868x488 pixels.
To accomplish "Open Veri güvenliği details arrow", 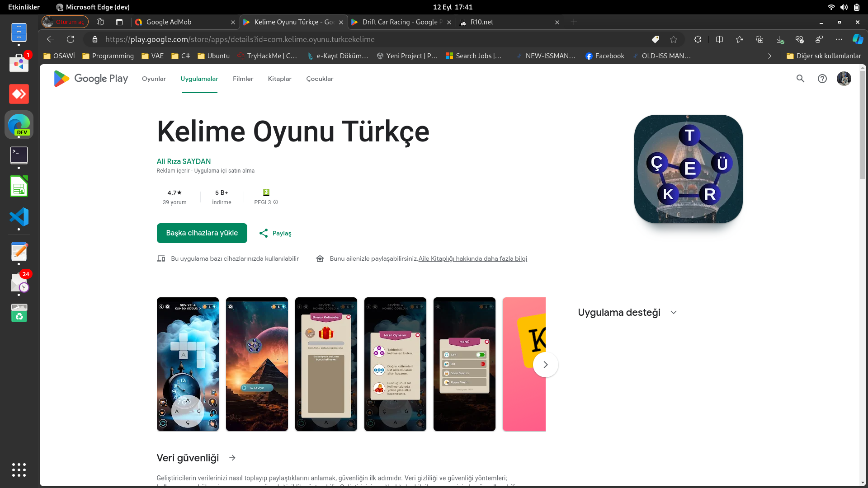I will coord(232,458).
